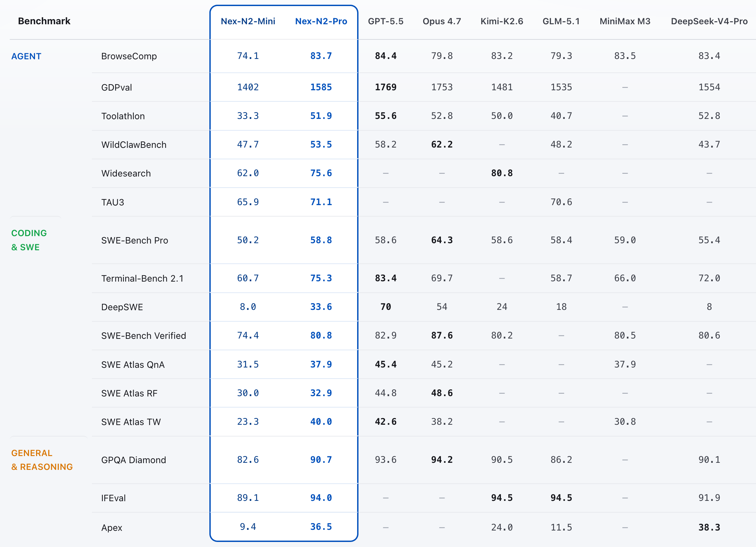The width and height of the screenshot is (756, 547).
Task: Select the "GLM-5.1" column header
Action: (561, 21)
